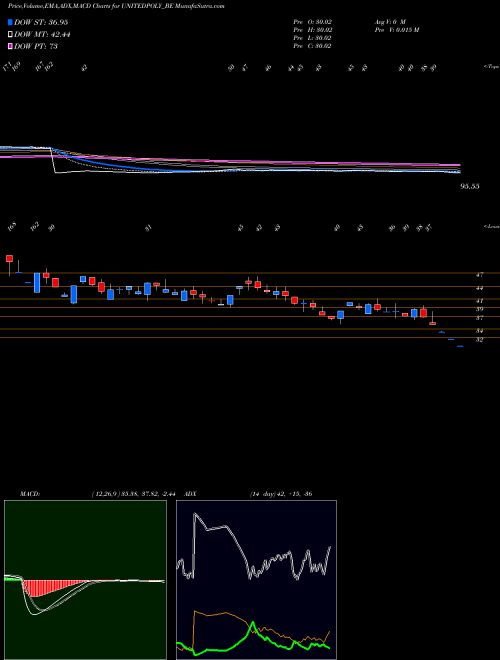
Task: Click the 'Pre V: 0.015 M' reading
Action: click(396, 30)
